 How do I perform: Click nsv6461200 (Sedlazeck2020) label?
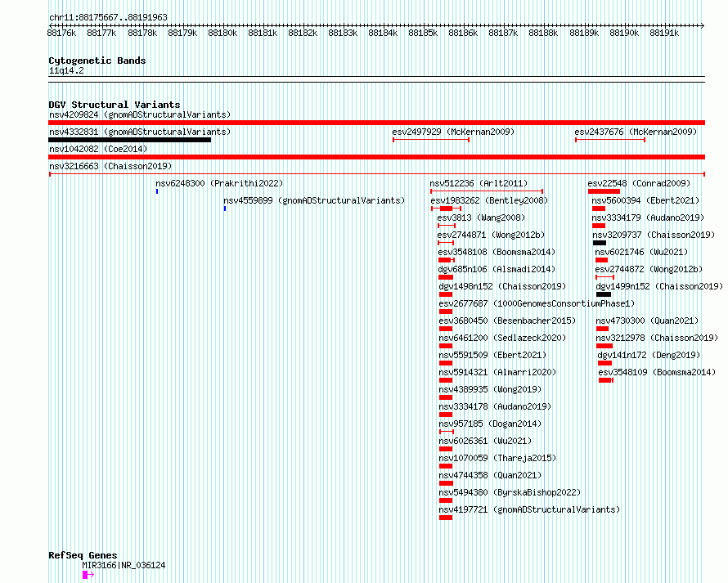[x=502, y=338]
